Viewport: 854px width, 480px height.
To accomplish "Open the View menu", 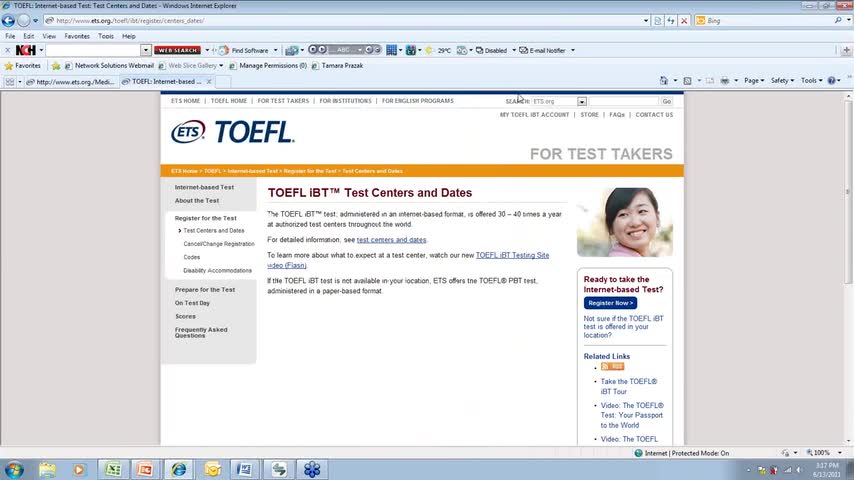I will [49, 36].
